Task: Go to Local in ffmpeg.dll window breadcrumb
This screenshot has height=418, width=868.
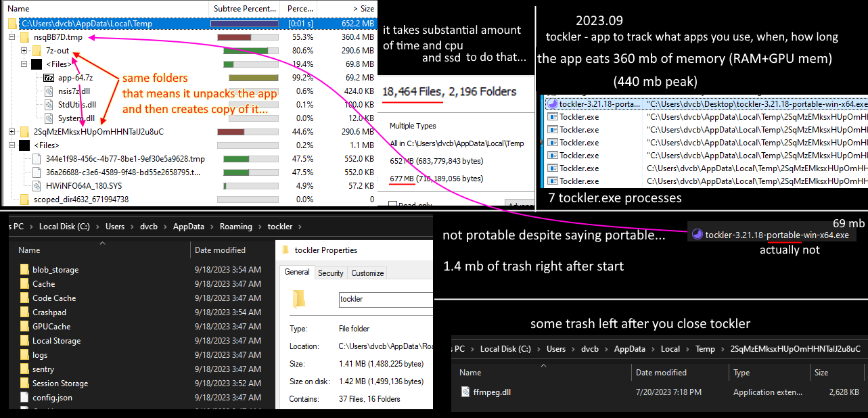Action: click(x=670, y=349)
